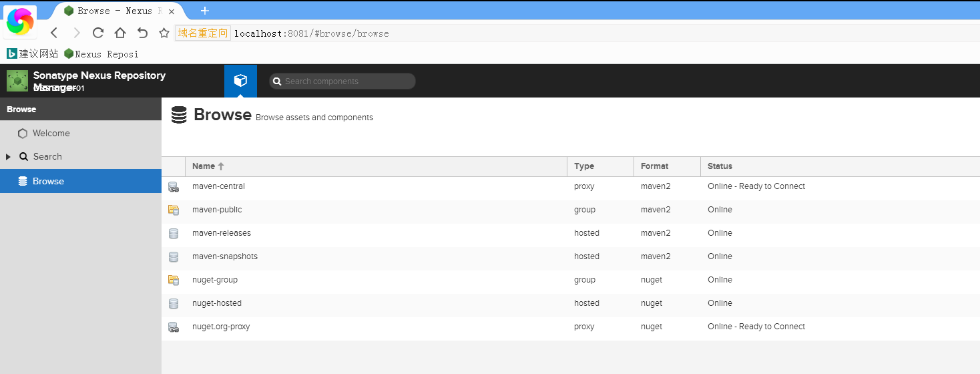Click the nuget.org-proxy repository icon

(174, 327)
